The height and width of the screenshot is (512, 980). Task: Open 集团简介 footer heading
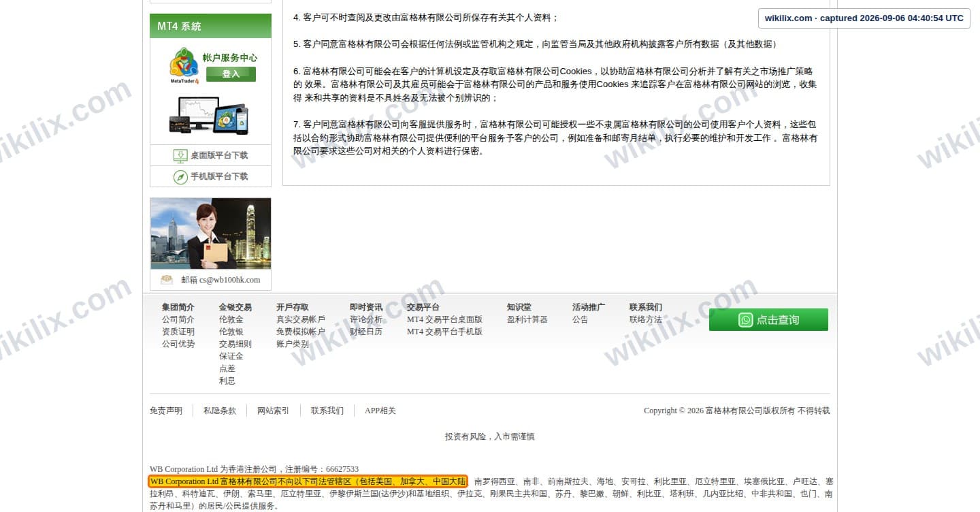tap(178, 307)
